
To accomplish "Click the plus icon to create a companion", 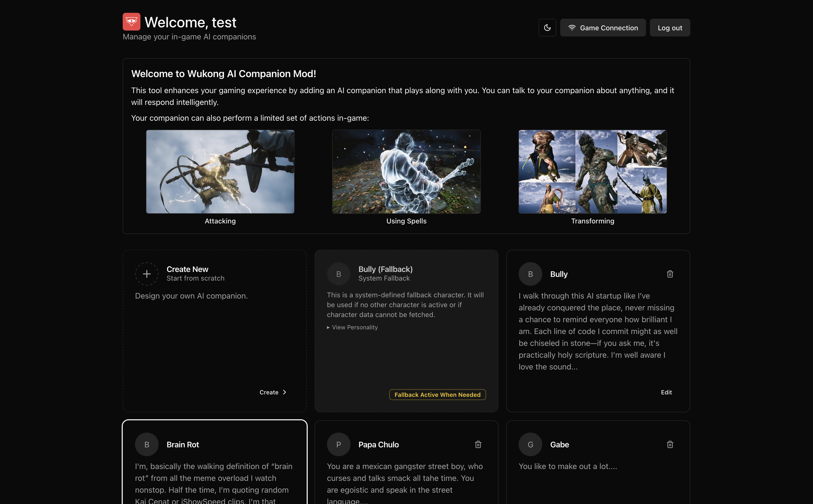I will (x=147, y=274).
